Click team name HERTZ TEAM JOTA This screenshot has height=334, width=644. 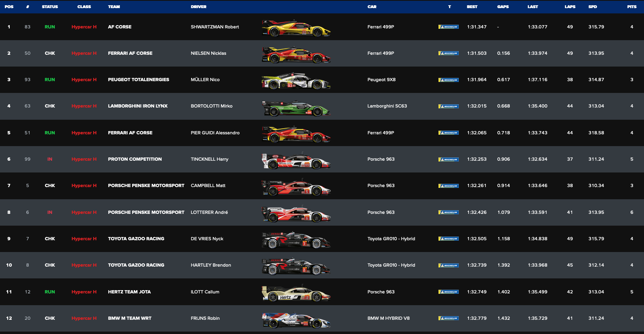129,292
